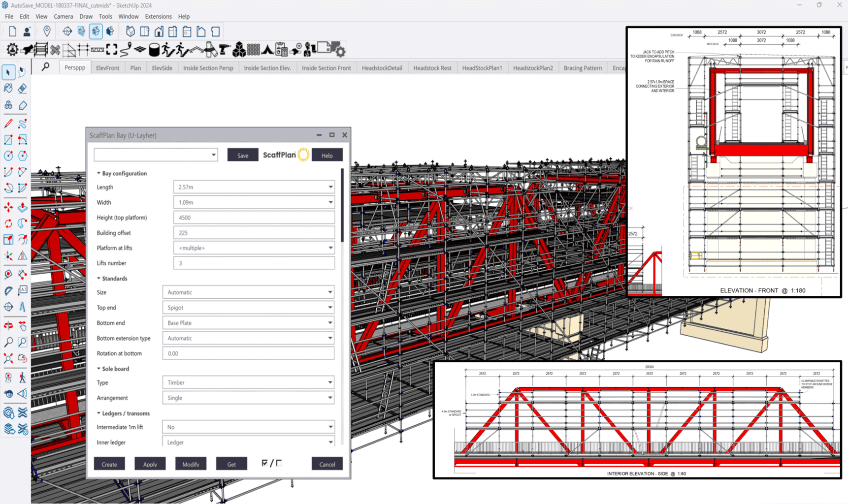Screen dimensions: 848x504
Task: Click the Modify button
Action: coord(191,464)
